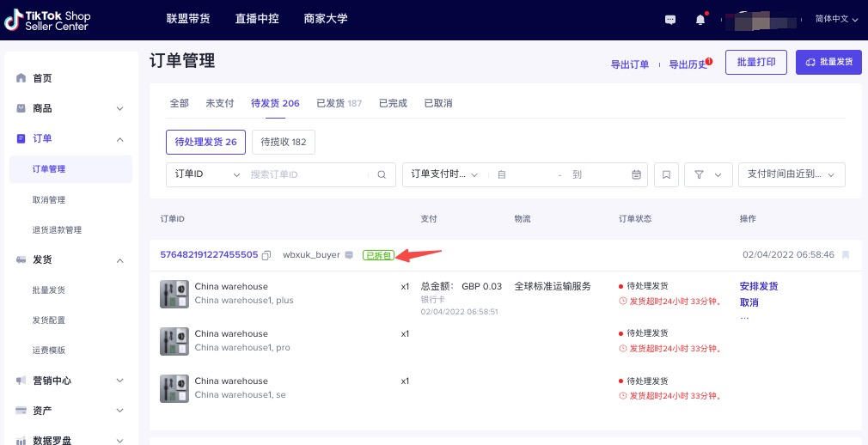Open 商家大学 in top navigation
The height and width of the screenshot is (445, 868).
point(326,19)
